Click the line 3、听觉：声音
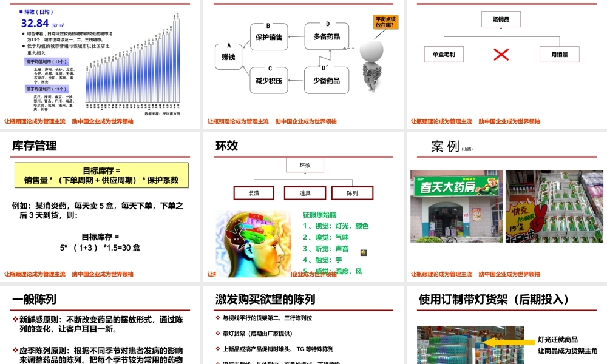 click(x=325, y=248)
